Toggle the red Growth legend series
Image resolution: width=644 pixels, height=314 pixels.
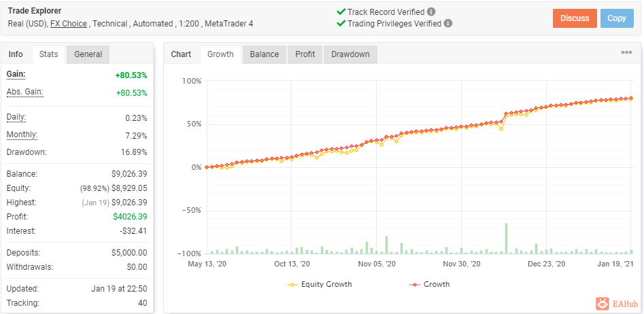pos(430,284)
